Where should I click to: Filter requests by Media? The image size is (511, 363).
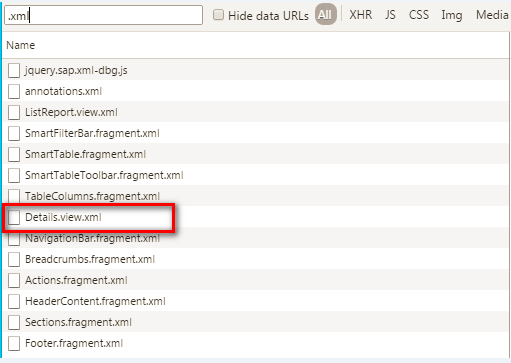(x=492, y=15)
